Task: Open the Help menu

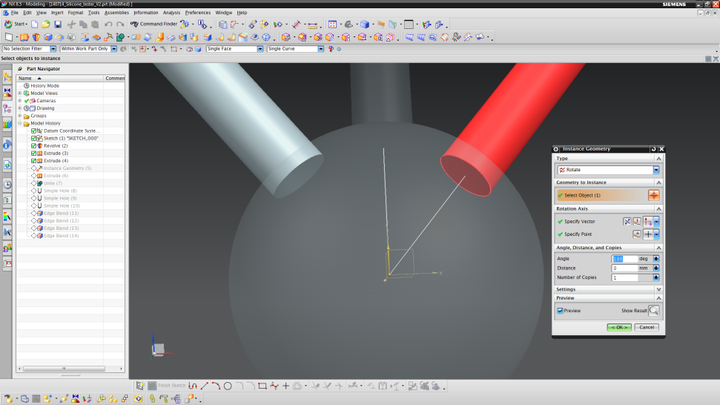Action: point(242,13)
